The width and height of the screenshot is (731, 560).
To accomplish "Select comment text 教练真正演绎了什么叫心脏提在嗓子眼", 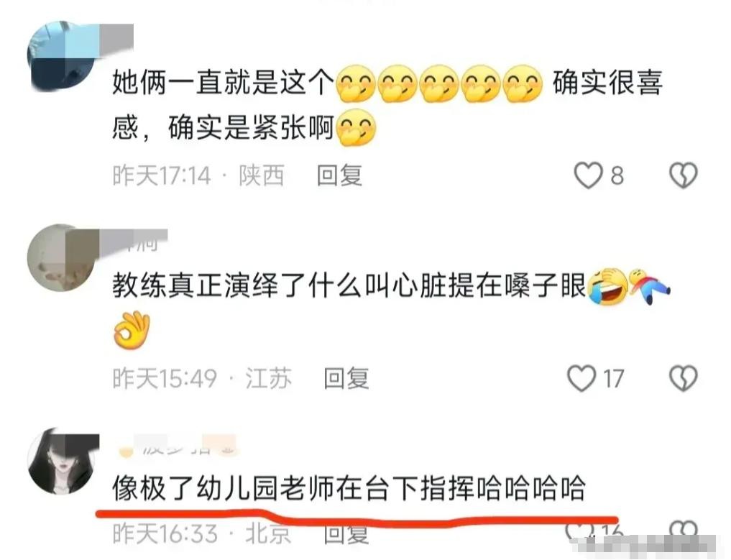I will [x=349, y=285].
